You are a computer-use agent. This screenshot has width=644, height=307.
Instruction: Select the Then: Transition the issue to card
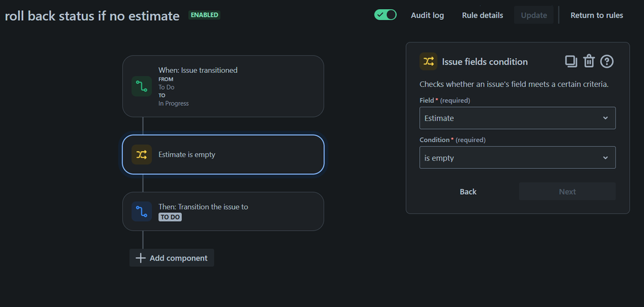(223, 212)
